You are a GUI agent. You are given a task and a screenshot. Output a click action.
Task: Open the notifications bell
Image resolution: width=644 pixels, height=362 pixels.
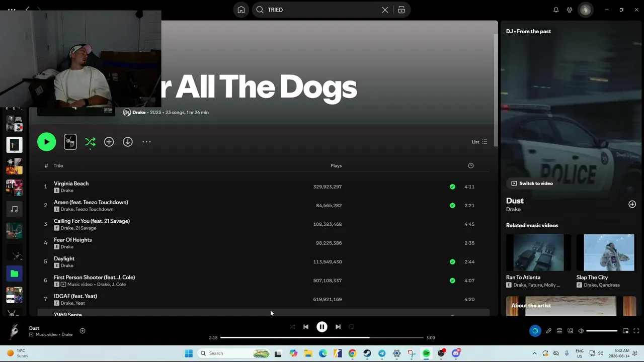click(x=556, y=10)
